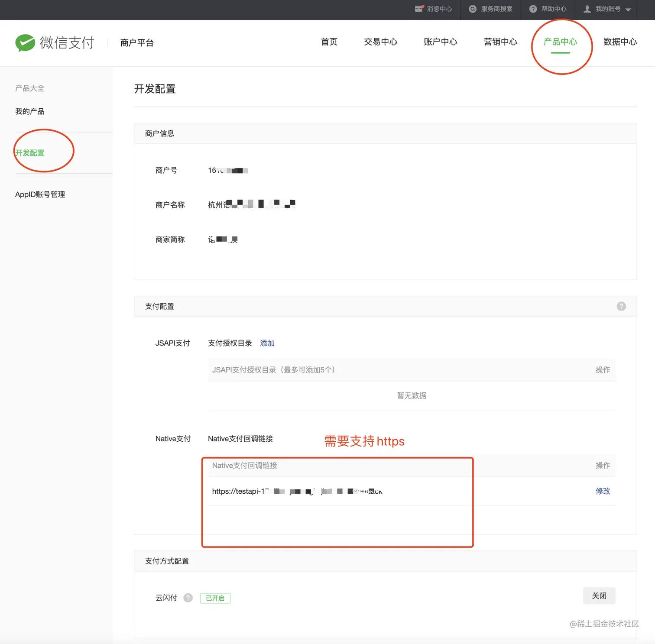655x644 pixels.
Task: Click 修改 next to the callback URL
Action: [x=603, y=491]
